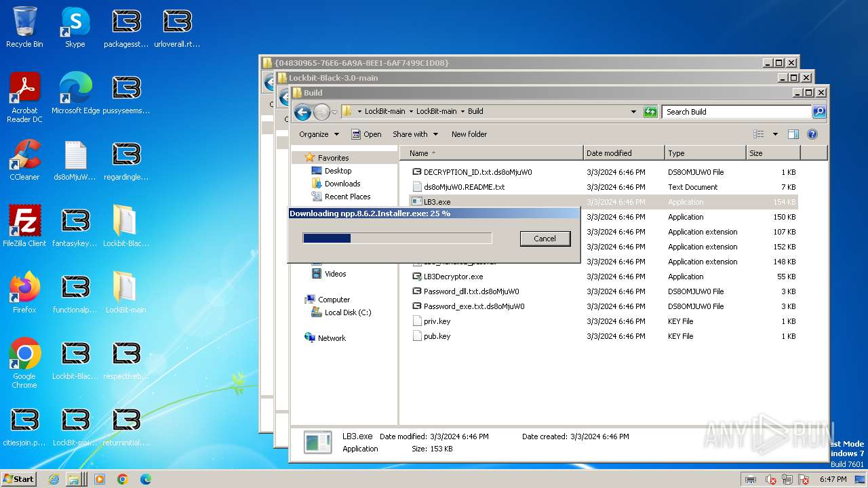Select the ds8oMjuW... text file on desktop
The width and height of the screenshot is (868, 488).
tap(75, 160)
